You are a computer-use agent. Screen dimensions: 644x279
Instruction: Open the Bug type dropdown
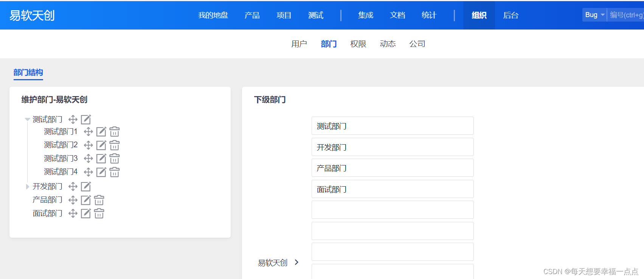[594, 15]
